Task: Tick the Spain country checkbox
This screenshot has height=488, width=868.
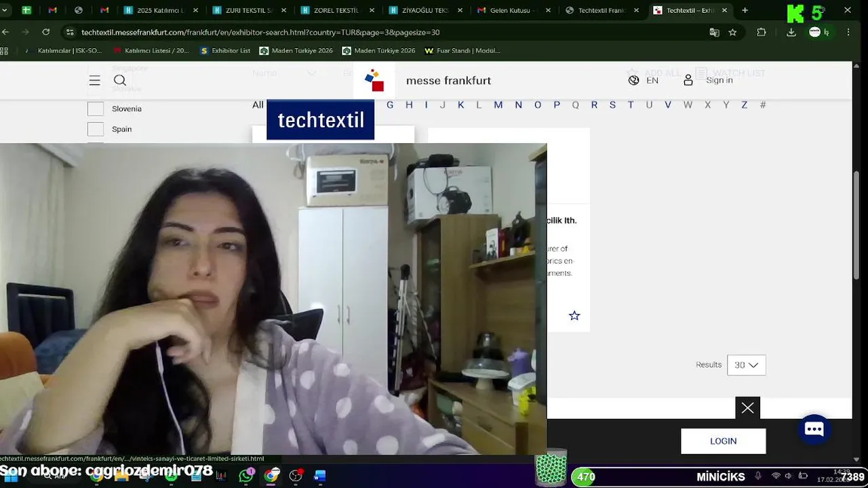Action: tap(96, 129)
